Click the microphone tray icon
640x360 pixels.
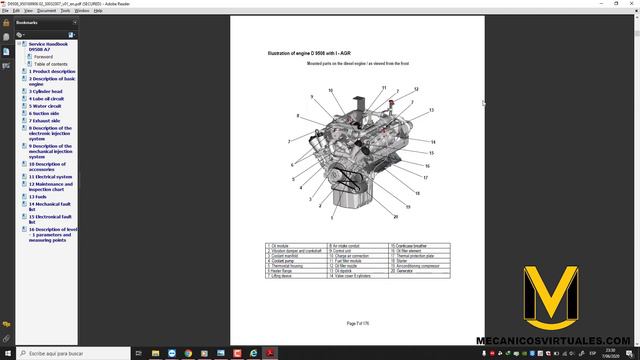coord(484,353)
